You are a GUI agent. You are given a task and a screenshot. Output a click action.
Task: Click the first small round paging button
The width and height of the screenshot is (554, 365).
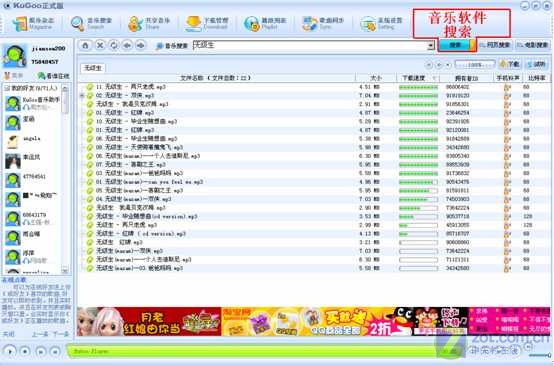tap(429, 65)
